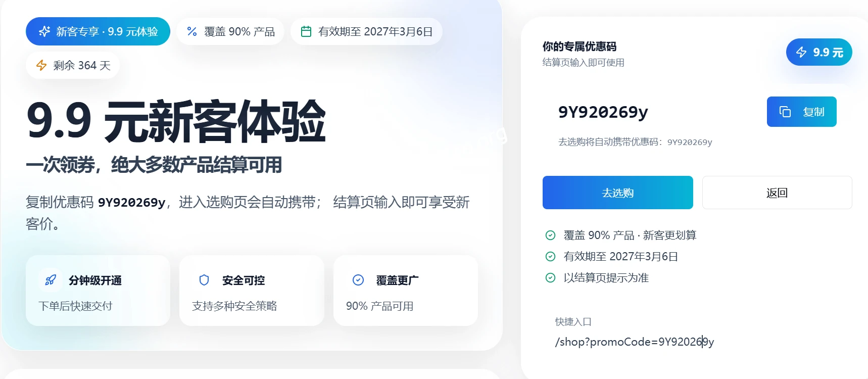Select the 新客专享 · 9.9 元体验 pill

(98, 31)
